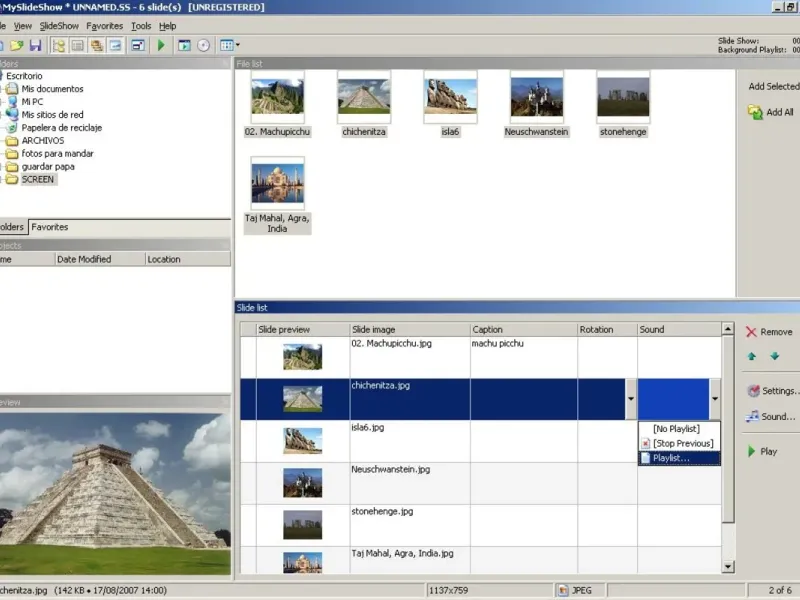This screenshot has height=600, width=800.
Task: Toggle the folder tree panel toolbar button
Action: click(59, 45)
